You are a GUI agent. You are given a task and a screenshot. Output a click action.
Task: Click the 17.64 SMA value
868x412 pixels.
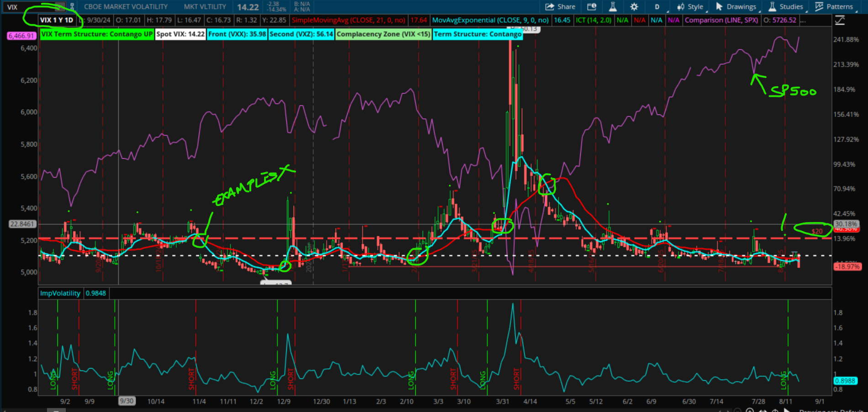[418, 20]
